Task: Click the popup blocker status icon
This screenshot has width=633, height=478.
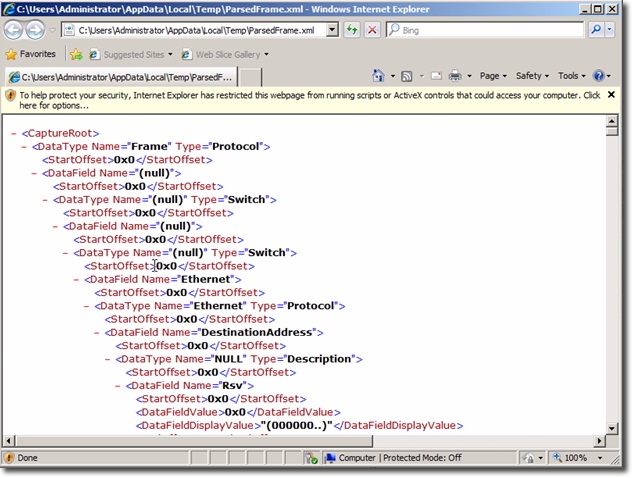Action: tap(311, 458)
